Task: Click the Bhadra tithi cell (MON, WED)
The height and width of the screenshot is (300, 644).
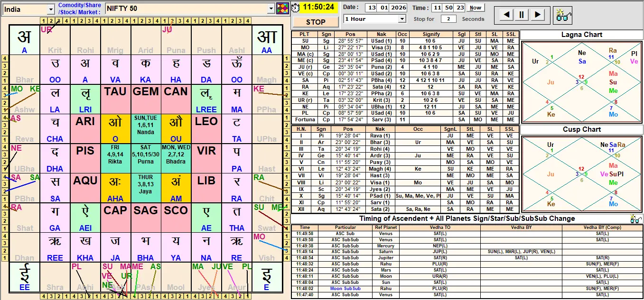Action: [176, 158]
